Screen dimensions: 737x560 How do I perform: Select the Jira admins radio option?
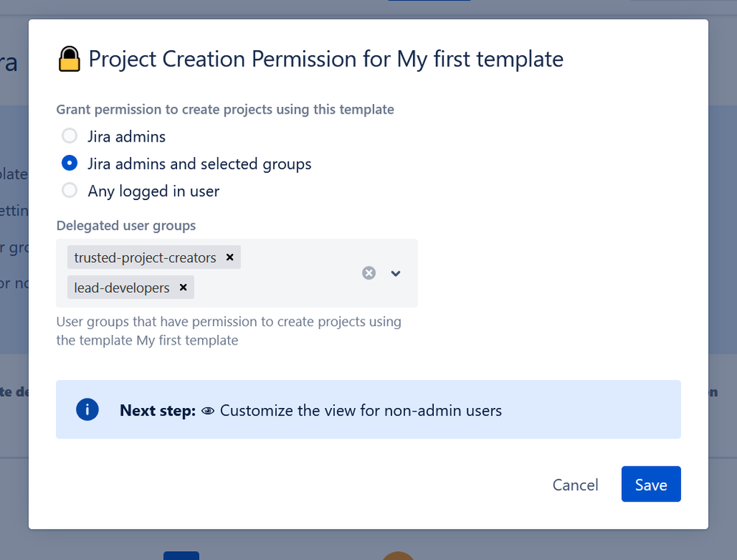click(69, 136)
